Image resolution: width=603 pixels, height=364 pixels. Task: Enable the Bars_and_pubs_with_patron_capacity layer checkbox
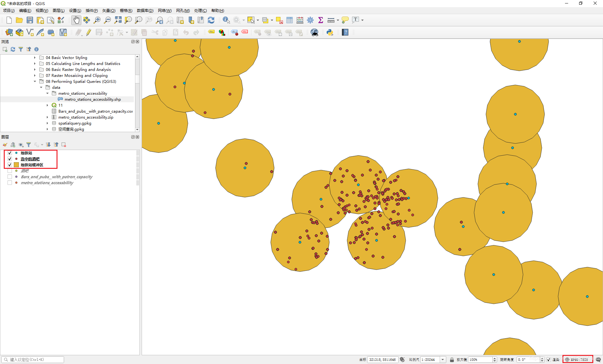click(x=10, y=177)
